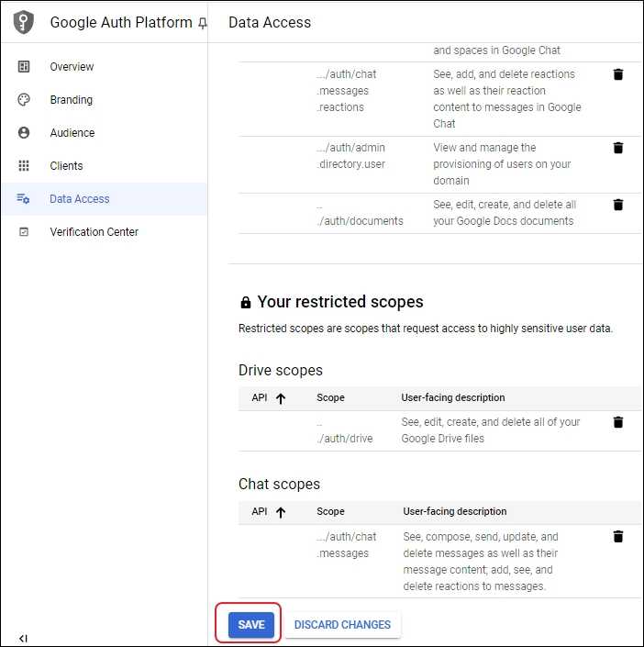This screenshot has width=644, height=647.
Task: Click the Data Access settings-list icon
Action: point(23,198)
